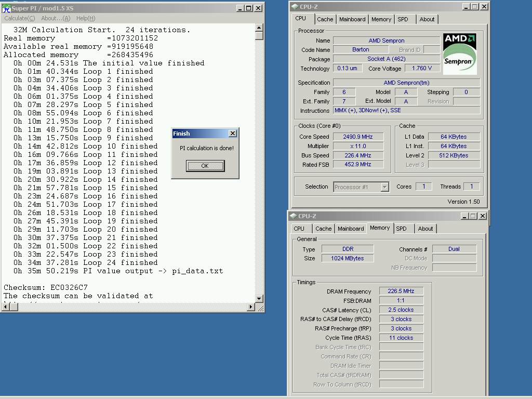Click the RAS# Precharge value 3 clocks
Image resolution: width=532 pixels, height=399 pixels.
click(x=401, y=328)
